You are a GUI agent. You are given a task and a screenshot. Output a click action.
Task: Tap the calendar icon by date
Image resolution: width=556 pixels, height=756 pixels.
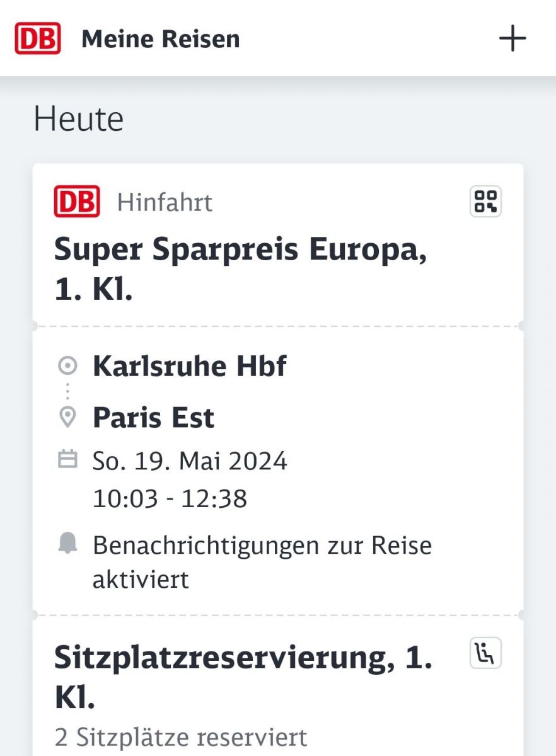[67, 459]
